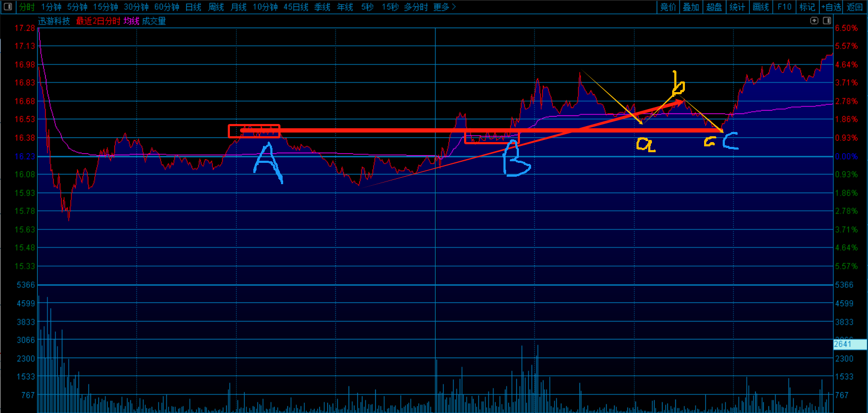Click the 5366 left volume axis label
Viewport: 868px width, 413px height.
pos(26,285)
